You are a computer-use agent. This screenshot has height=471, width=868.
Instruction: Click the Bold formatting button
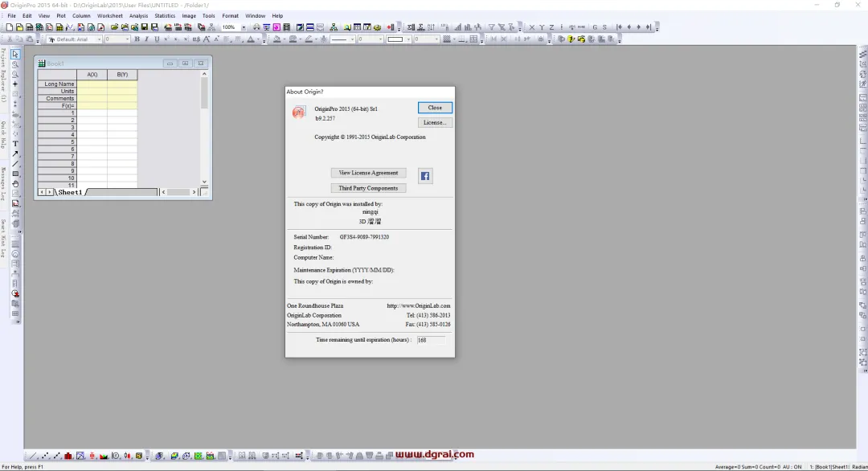click(137, 39)
